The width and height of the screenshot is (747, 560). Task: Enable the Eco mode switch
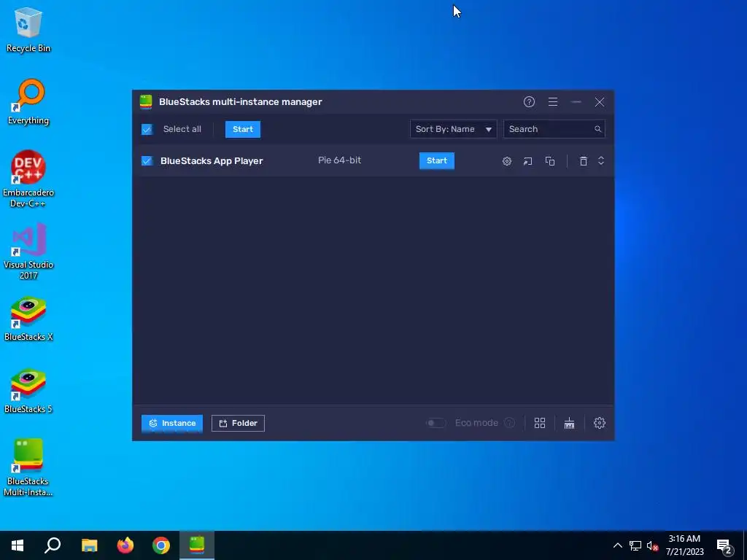(436, 423)
